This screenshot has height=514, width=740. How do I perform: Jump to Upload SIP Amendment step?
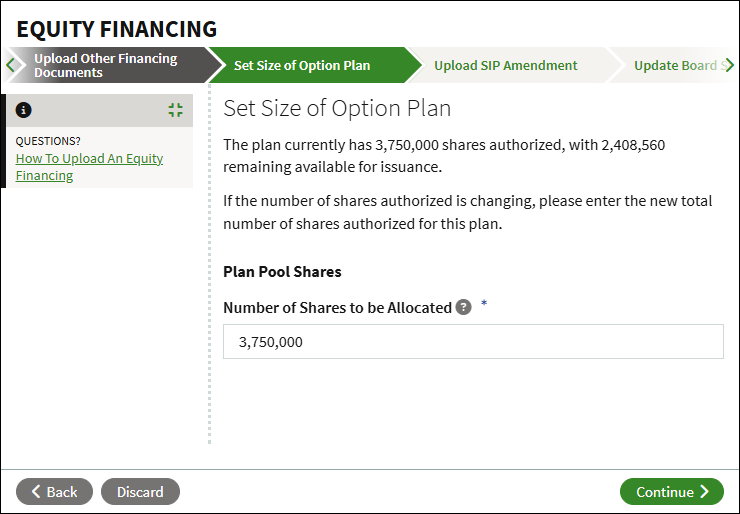(505, 65)
